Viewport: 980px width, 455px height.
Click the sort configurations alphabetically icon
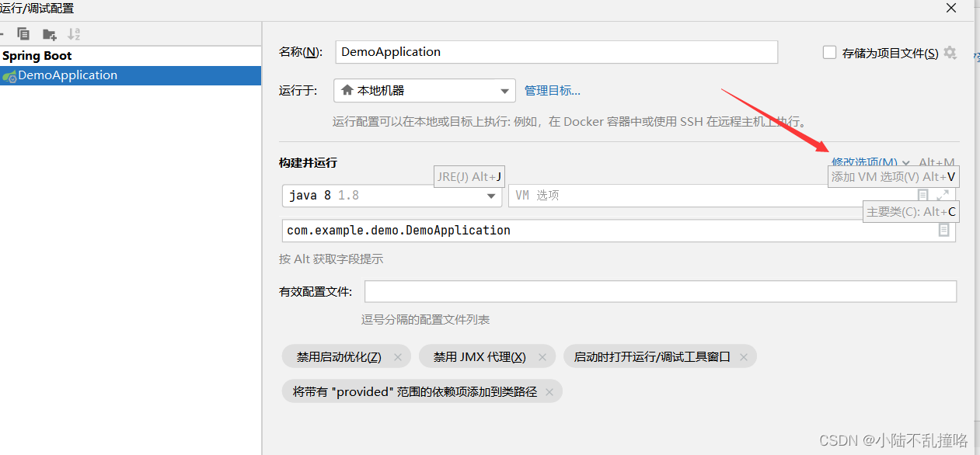(x=74, y=33)
